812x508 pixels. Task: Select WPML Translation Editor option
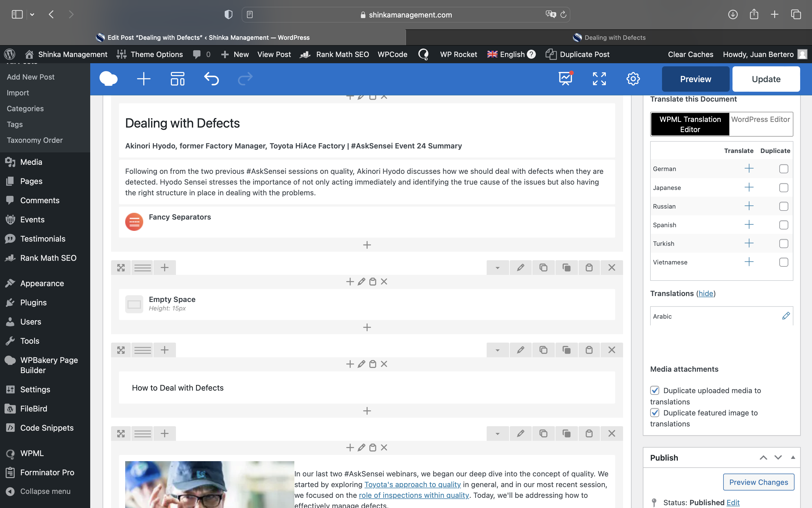[690, 124]
